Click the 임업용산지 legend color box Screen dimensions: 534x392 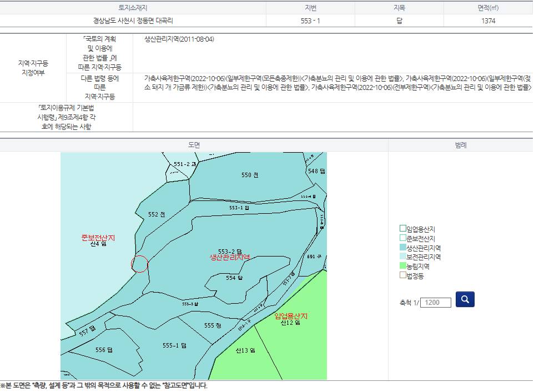click(x=403, y=228)
